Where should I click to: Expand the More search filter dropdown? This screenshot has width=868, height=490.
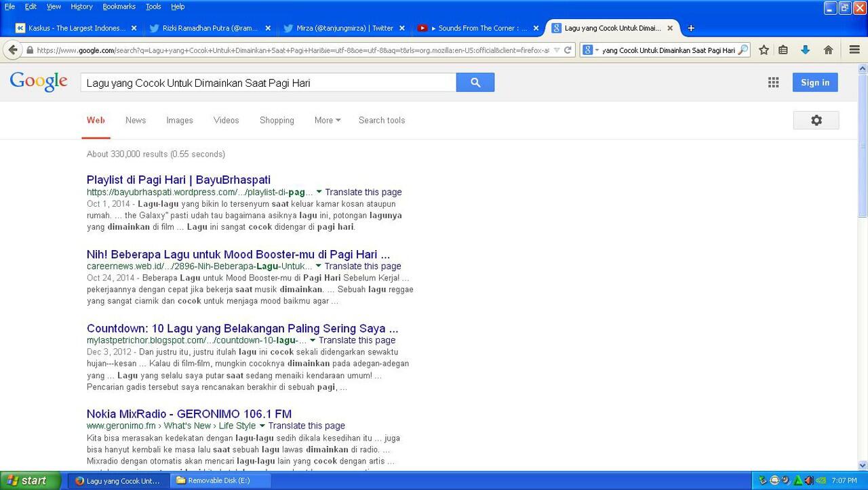(328, 120)
